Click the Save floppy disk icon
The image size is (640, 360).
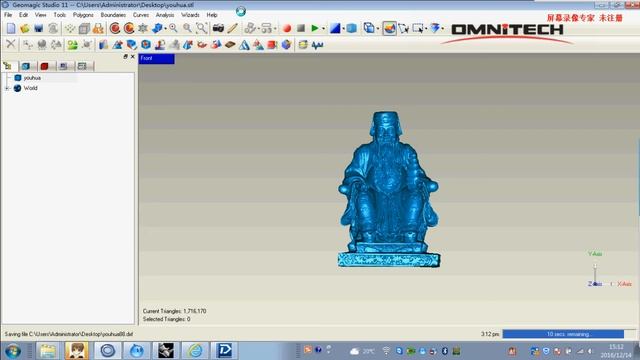[39, 28]
